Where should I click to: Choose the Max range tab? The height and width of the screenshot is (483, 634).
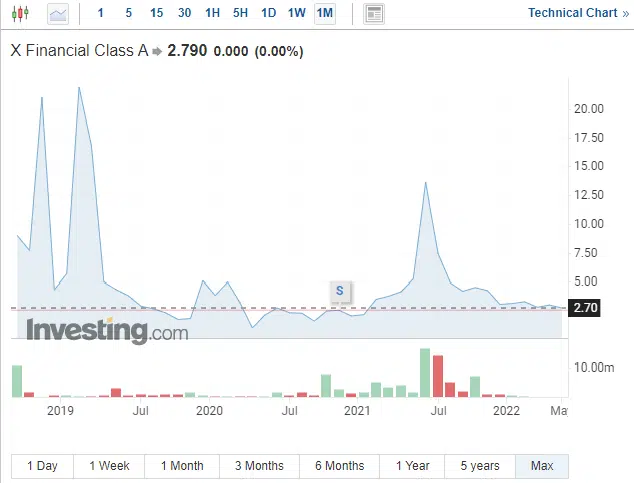pos(542,466)
